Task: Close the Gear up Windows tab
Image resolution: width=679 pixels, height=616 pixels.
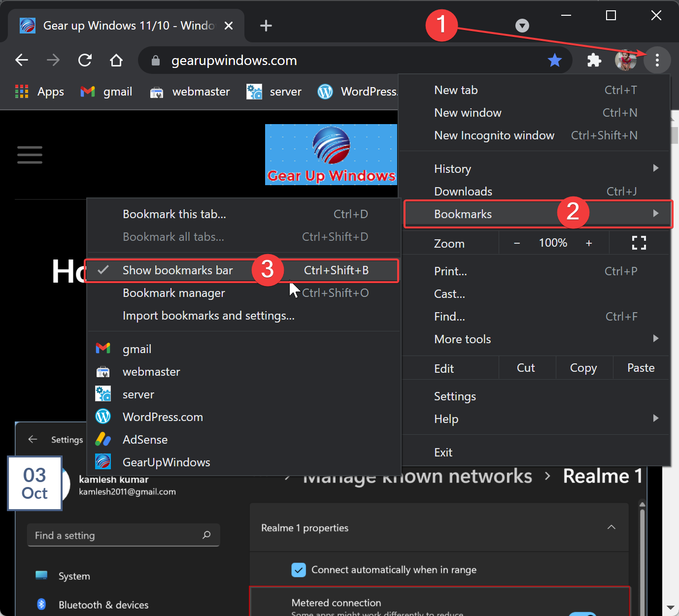Action: pos(229,26)
